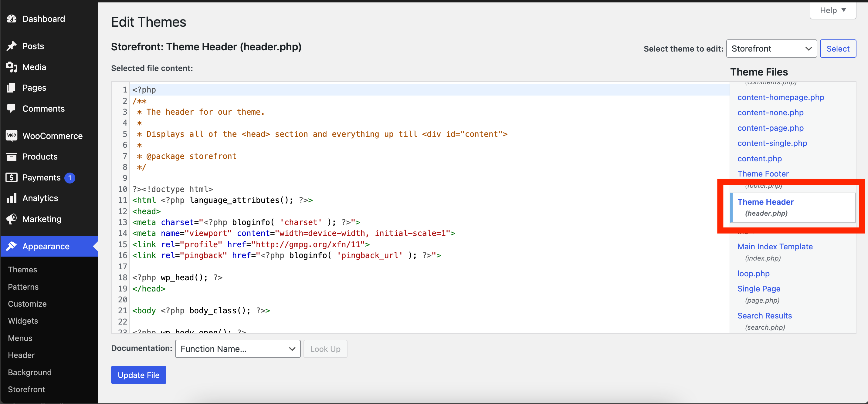Click the Payments notification badge
The height and width of the screenshot is (404, 868).
tap(70, 177)
